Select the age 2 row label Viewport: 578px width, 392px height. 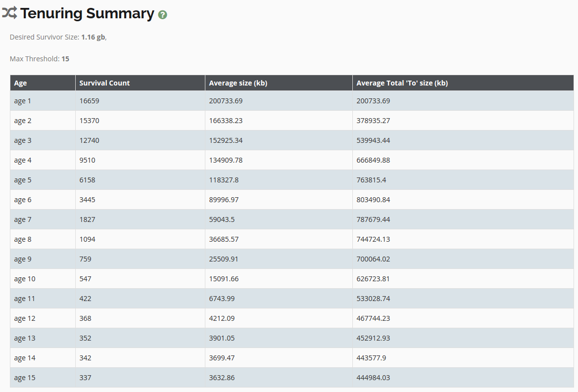coord(22,121)
